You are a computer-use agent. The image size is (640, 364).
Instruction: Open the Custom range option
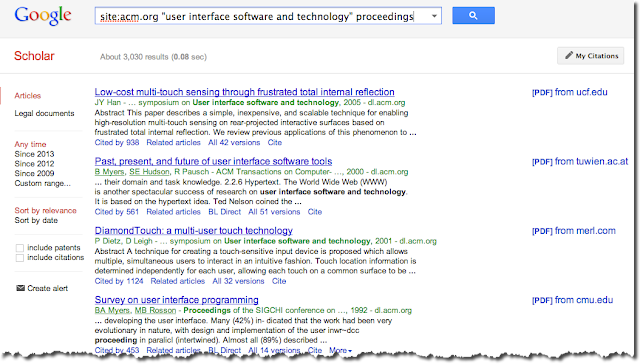tap(42, 183)
